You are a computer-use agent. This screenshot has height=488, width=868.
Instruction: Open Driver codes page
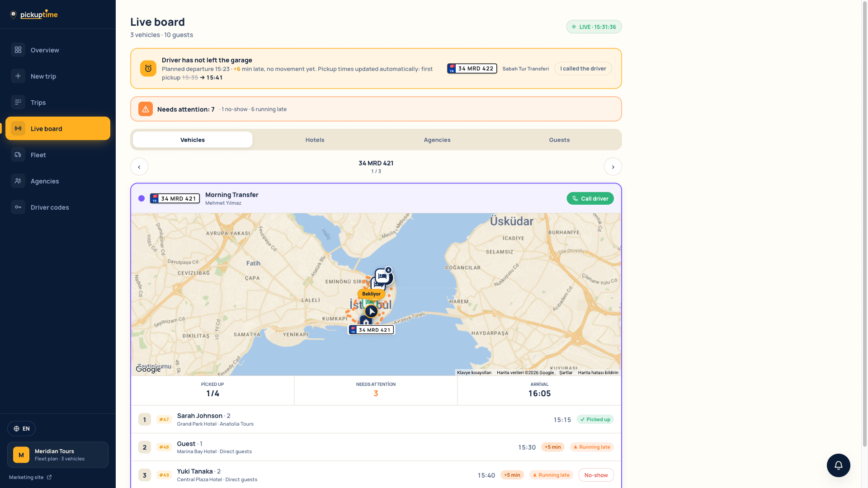coord(58,207)
